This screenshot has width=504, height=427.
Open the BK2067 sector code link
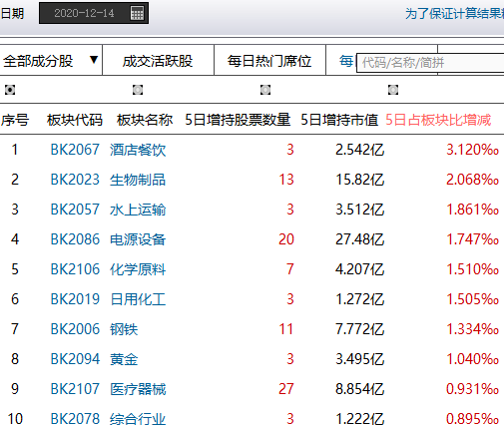(75, 150)
